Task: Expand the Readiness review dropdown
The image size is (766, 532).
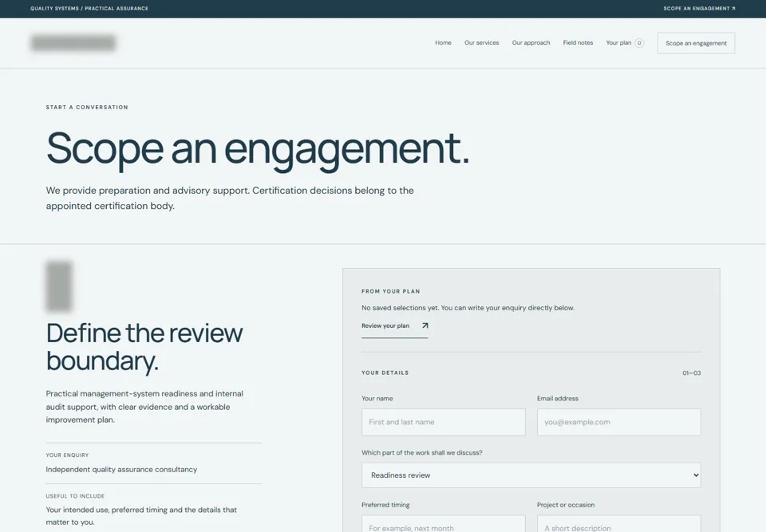Action: [531, 475]
